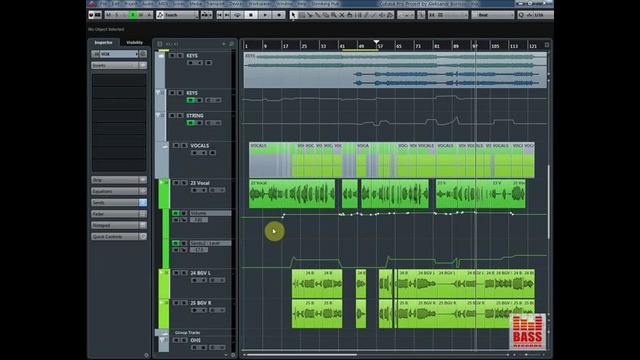Expand the Fader section in Inspector
The width and height of the screenshot is (640, 360).
tap(115, 214)
